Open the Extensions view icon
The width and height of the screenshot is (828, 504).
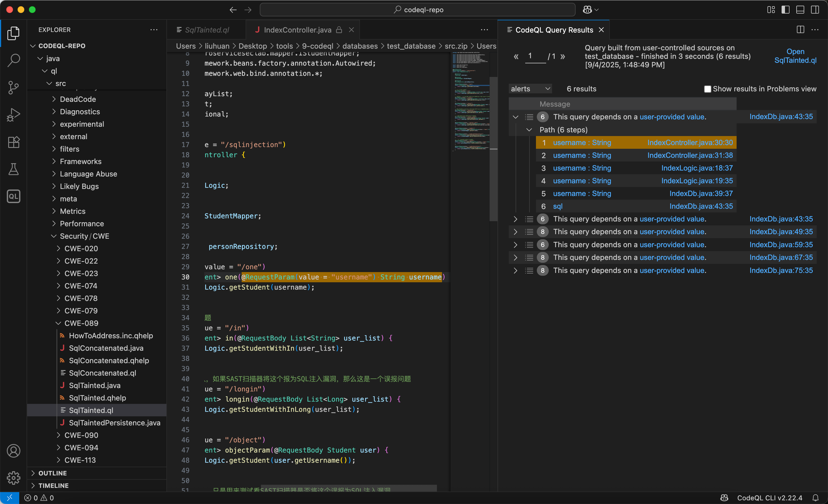pos(14,142)
